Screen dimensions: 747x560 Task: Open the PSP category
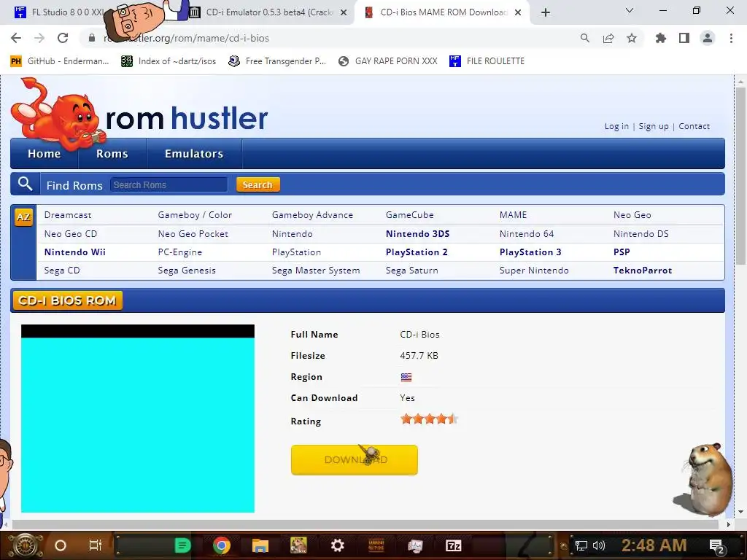point(622,252)
